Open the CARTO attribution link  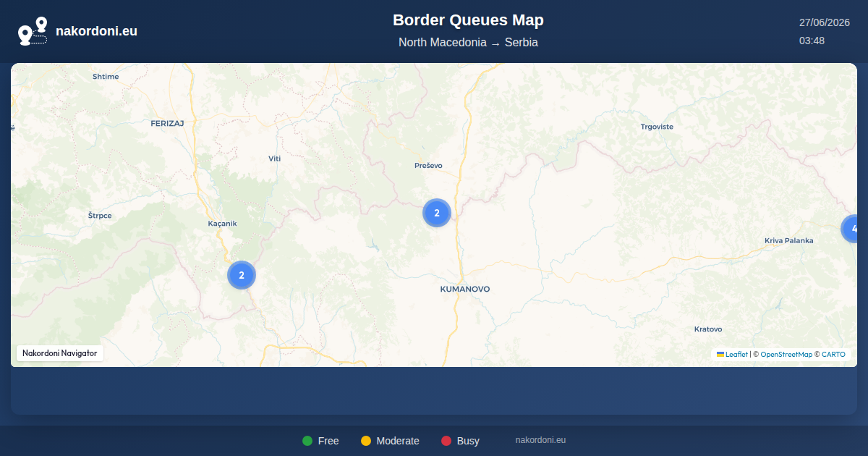[x=833, y=355]
